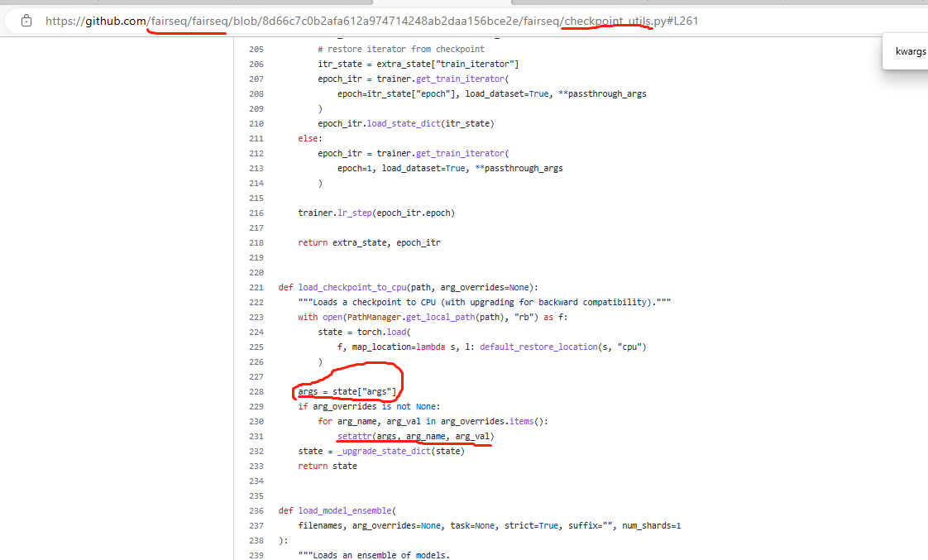The image size is (928, 560).
Task: Select line number 221
Action: coord(256,287)
